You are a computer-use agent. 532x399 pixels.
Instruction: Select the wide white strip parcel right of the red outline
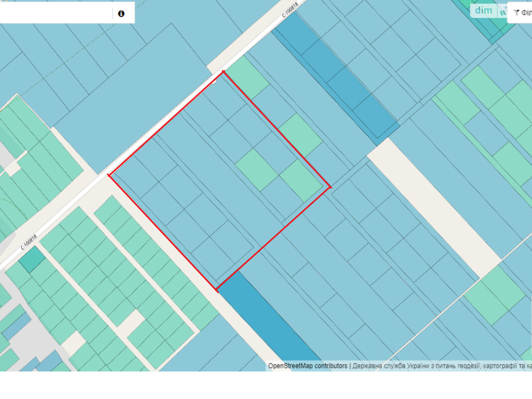434,208
